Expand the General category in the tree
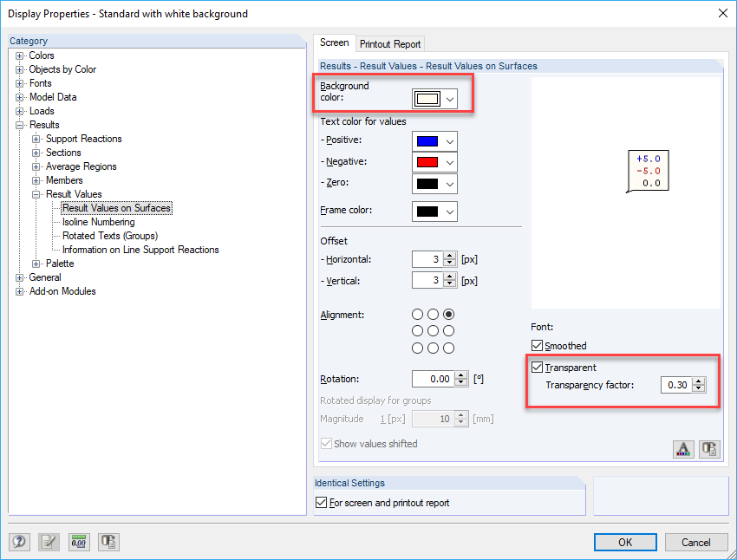 click(x=19, y=277)
